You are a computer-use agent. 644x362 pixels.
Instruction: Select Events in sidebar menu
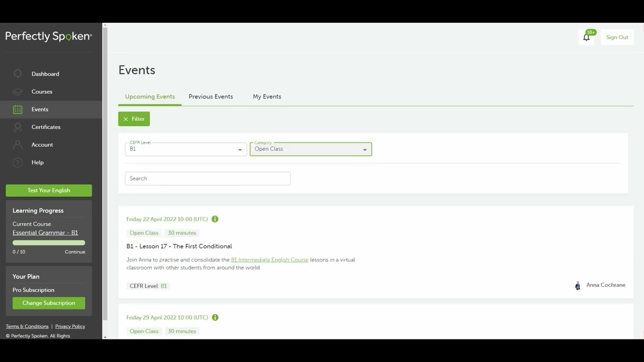tap(51, 109)
